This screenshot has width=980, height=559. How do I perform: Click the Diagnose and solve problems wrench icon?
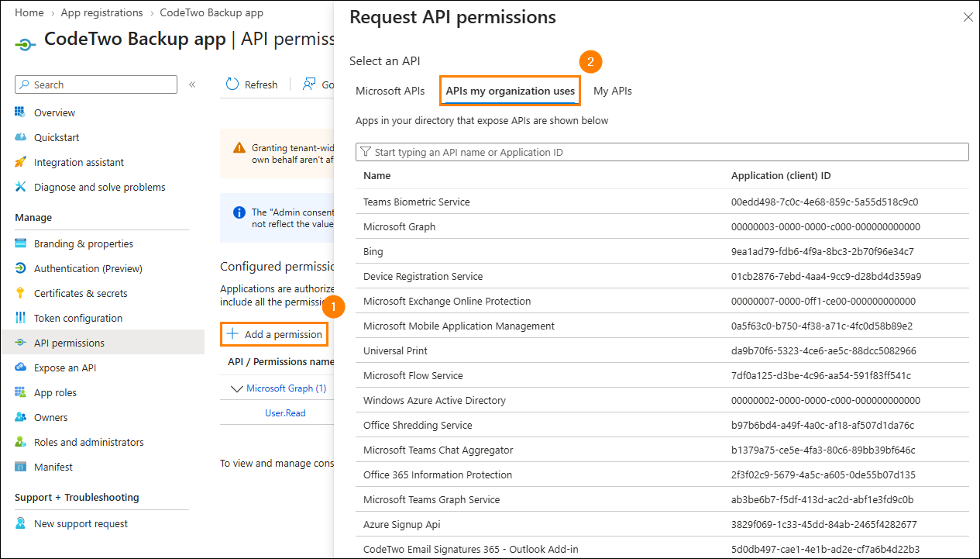(20, 187)
